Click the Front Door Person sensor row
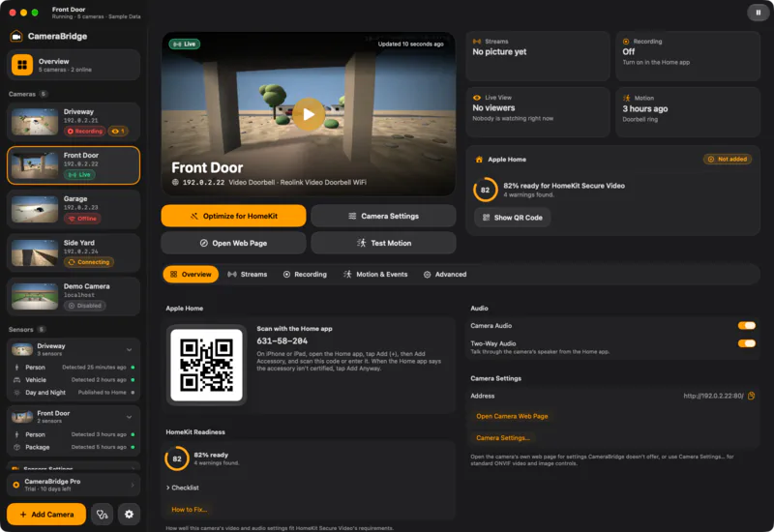The image size is (774, 532). (74, 434)
